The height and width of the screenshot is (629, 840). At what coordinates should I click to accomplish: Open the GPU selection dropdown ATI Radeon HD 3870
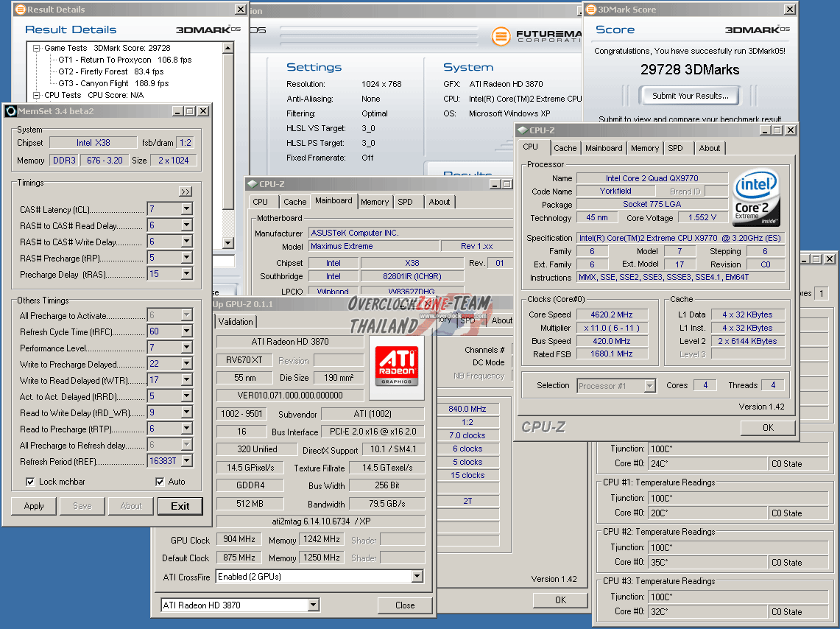click(314, 605)
